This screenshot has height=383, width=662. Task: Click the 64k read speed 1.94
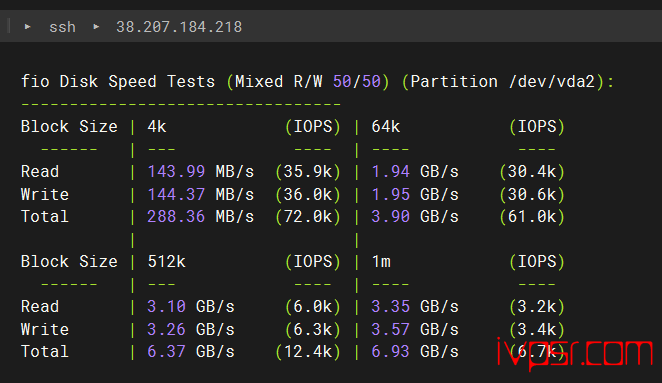tap(391, 171)
